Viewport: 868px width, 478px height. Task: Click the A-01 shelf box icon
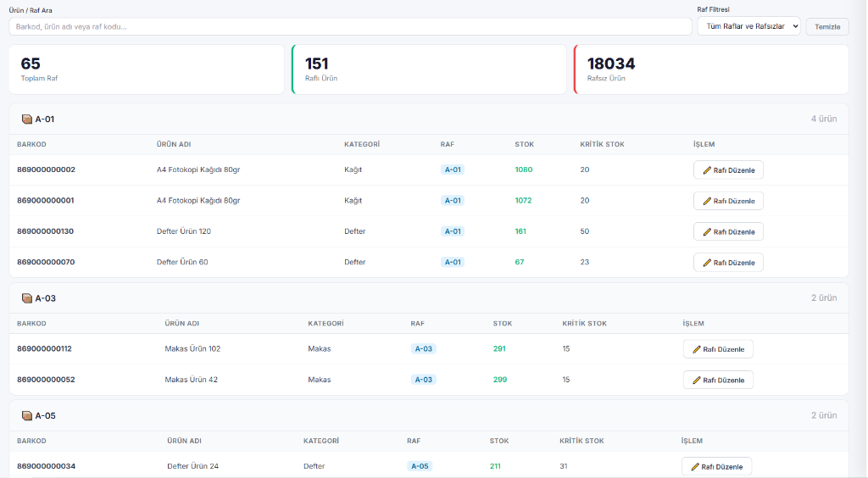[26, 119]
